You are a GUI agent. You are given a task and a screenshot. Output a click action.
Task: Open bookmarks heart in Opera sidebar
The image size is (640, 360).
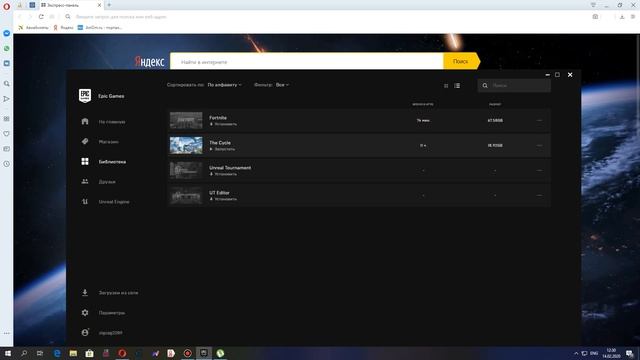click(7, 133)
